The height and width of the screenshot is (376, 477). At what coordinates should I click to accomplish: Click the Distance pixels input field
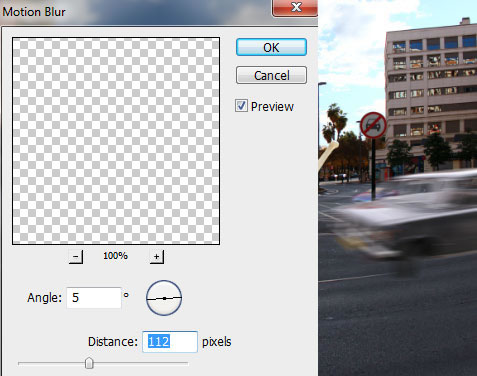[170, 342]
